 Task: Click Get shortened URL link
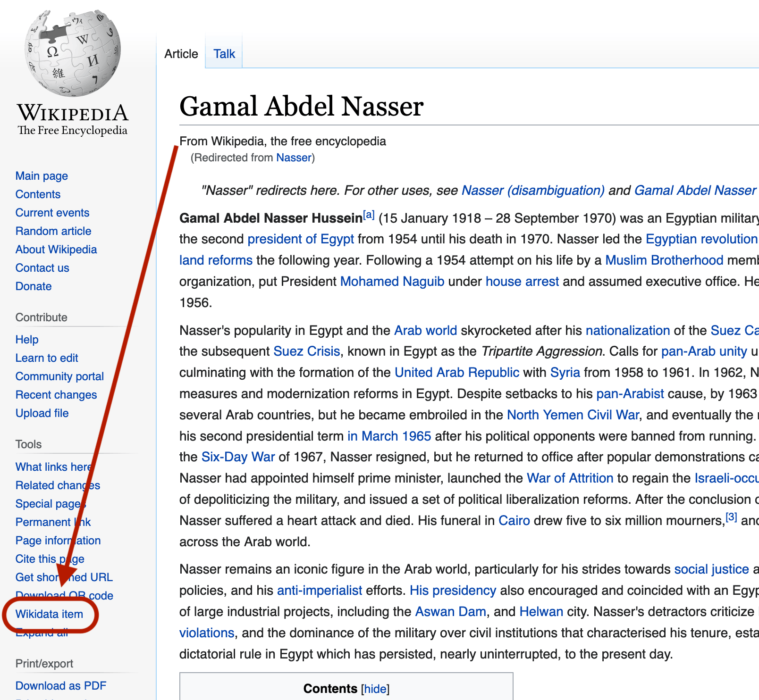pyautogui.click(x=64, y=577)
